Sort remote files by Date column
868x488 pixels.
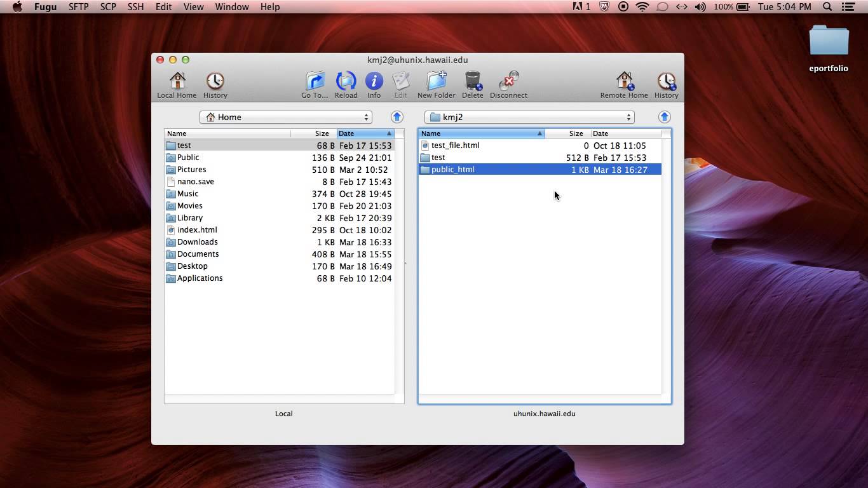[626, 133]
